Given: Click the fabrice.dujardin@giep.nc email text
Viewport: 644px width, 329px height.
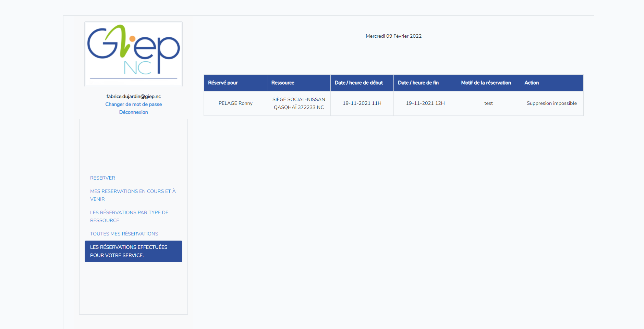Looking at the screenshot, I should (x=133, y=96).
